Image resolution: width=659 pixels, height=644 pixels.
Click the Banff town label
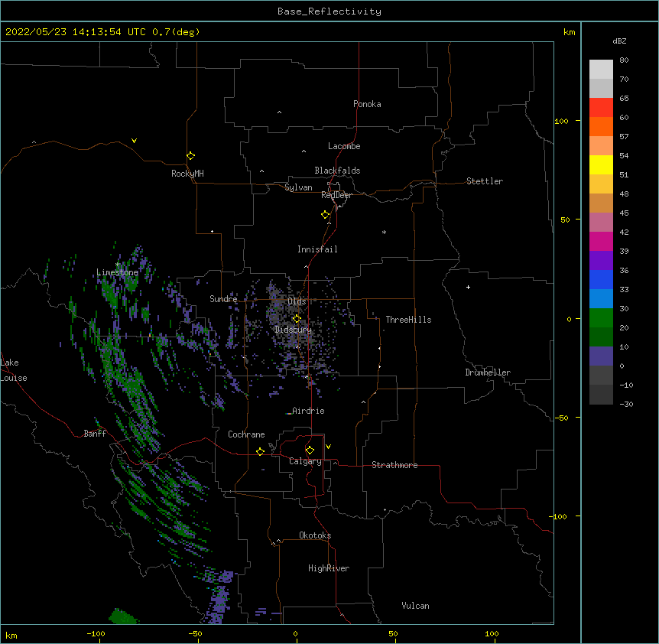95,434
